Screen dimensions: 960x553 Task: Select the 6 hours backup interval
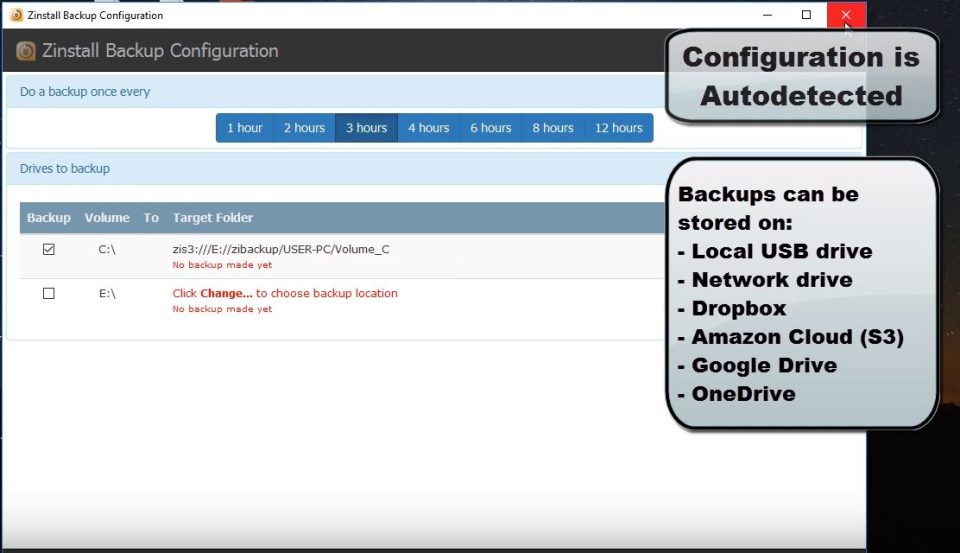pos(491,128)
